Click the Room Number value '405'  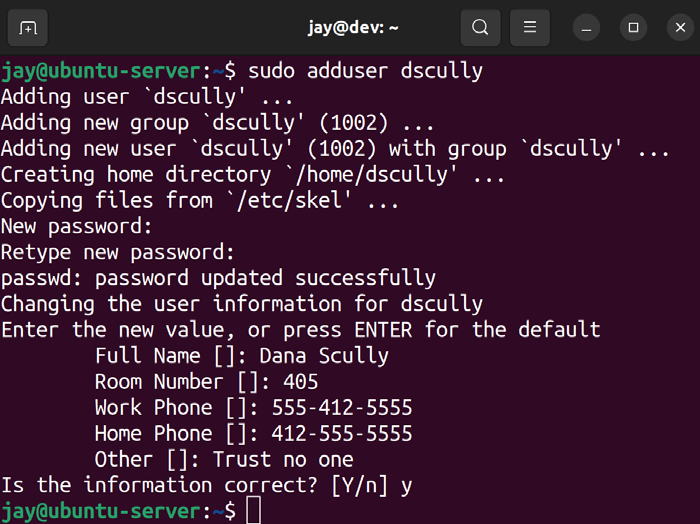[x=300, y=382]
